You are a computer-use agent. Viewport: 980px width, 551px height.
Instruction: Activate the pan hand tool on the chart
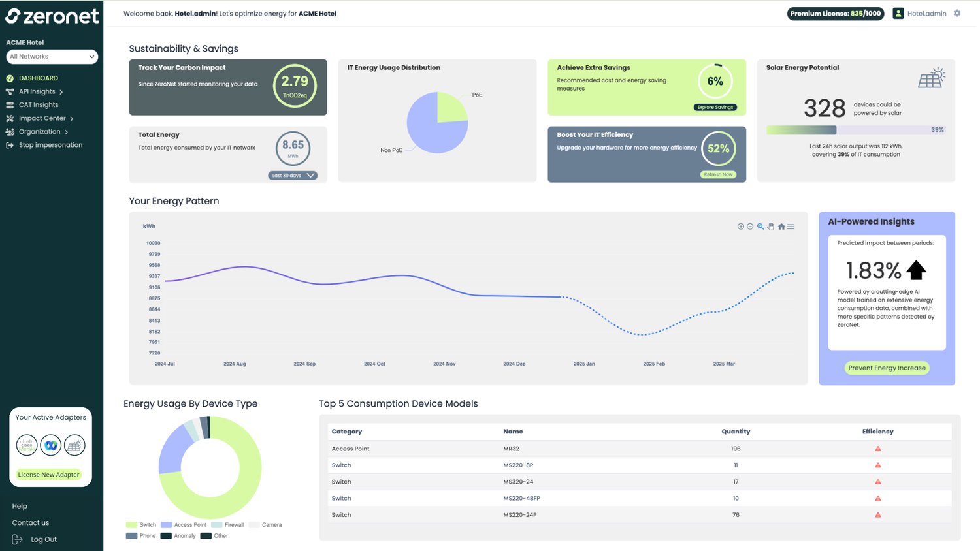tap(770, 227)
